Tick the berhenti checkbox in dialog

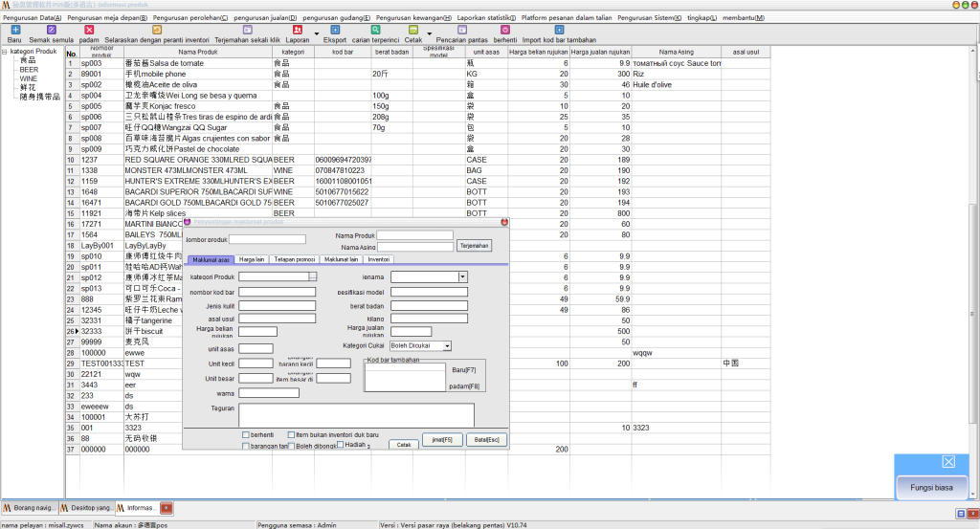point(246,435)
